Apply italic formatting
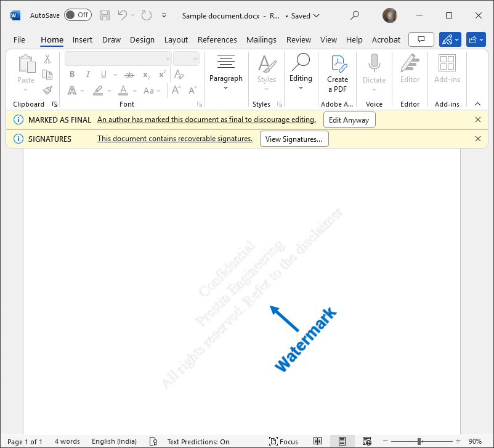 pyautogui.click(x=87, y=74)
